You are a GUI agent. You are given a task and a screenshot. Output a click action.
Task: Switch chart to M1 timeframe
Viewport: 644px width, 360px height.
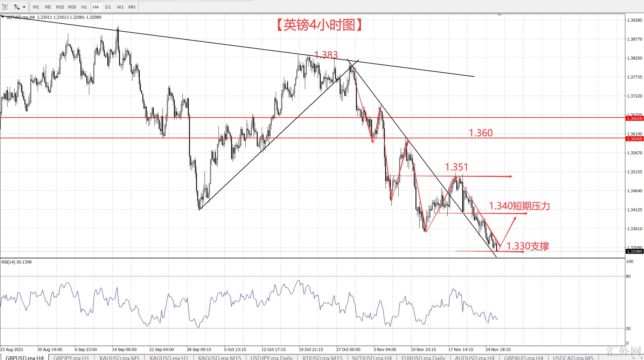click(36, 7)
